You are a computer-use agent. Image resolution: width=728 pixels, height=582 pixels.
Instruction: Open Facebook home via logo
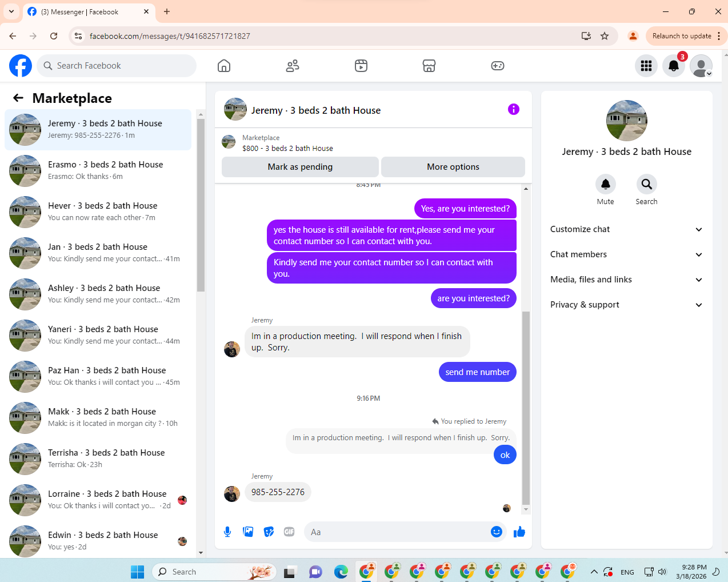pyautogui.click(x=21, y=66)
